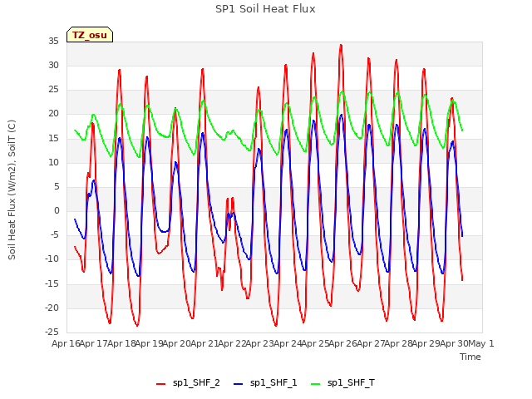Click the -15 y-axis tick label

(x=52, y=283)
